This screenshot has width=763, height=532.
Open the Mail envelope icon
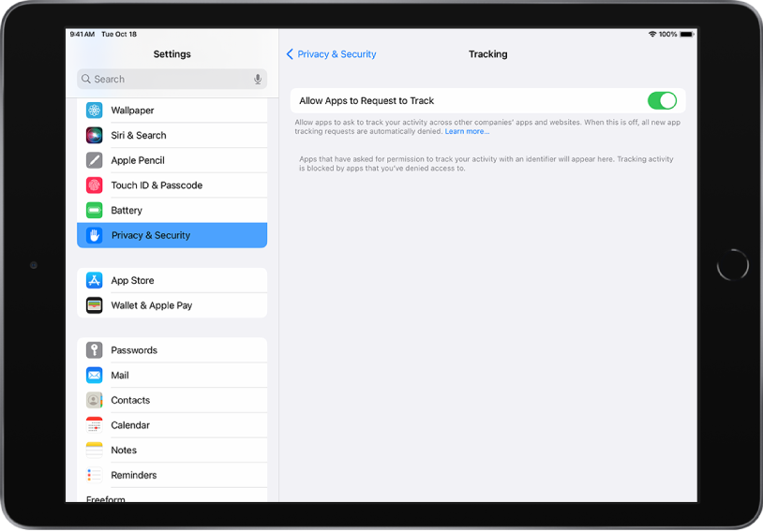[94, 375]
